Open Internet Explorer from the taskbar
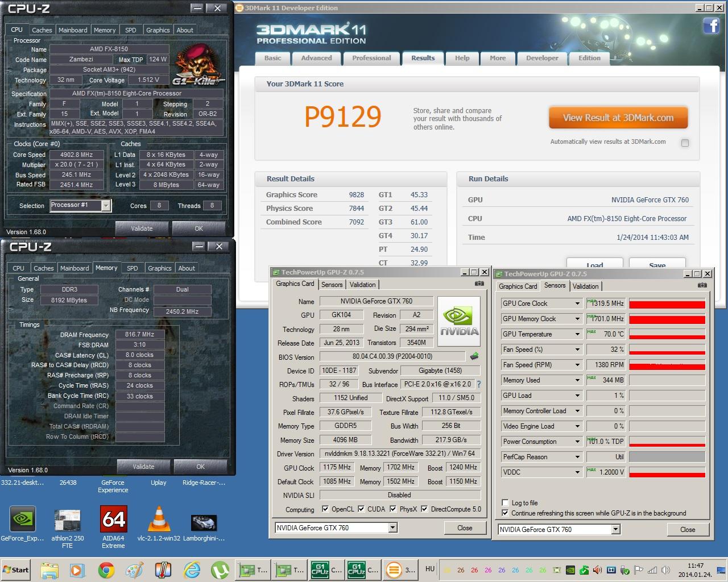Viewport: 728px width, 582px height. click(192, 569)
